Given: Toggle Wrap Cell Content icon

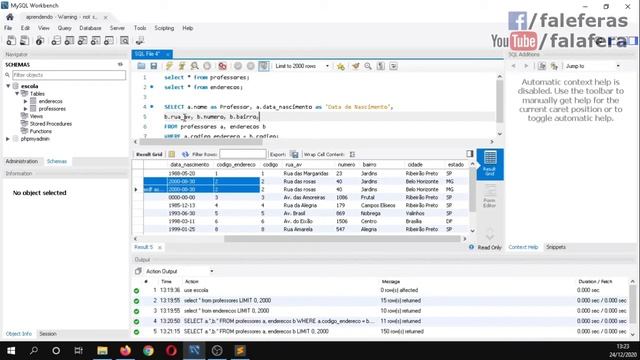Looking at the screenshot, I should [x=352, y=154].
